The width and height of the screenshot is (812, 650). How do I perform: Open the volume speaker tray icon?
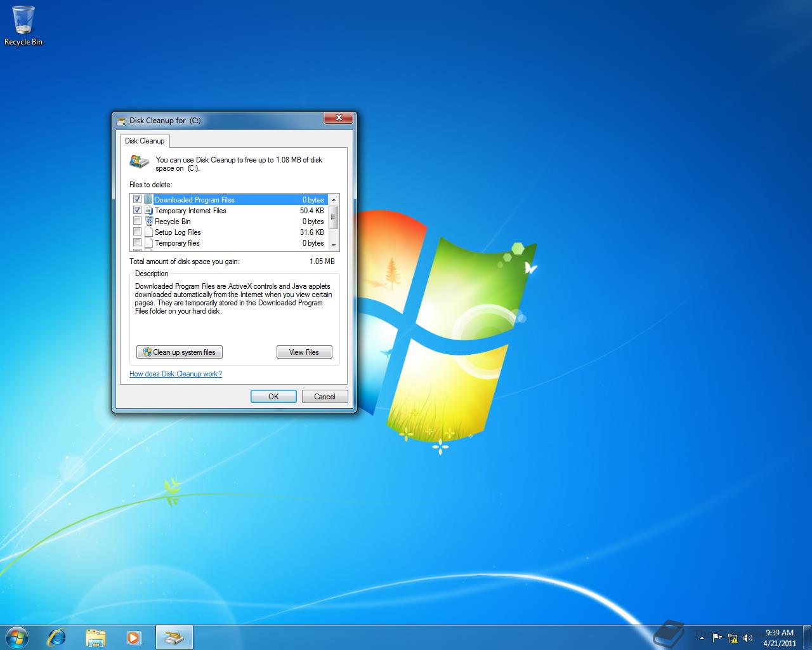click(x=747, y=637)
